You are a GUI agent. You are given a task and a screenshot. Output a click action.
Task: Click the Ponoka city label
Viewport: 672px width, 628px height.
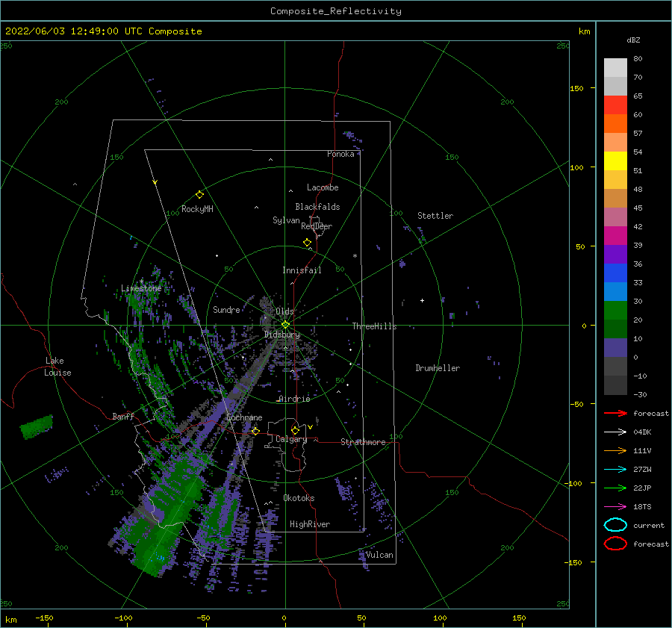pyautogui.click(x=340, y=154)
